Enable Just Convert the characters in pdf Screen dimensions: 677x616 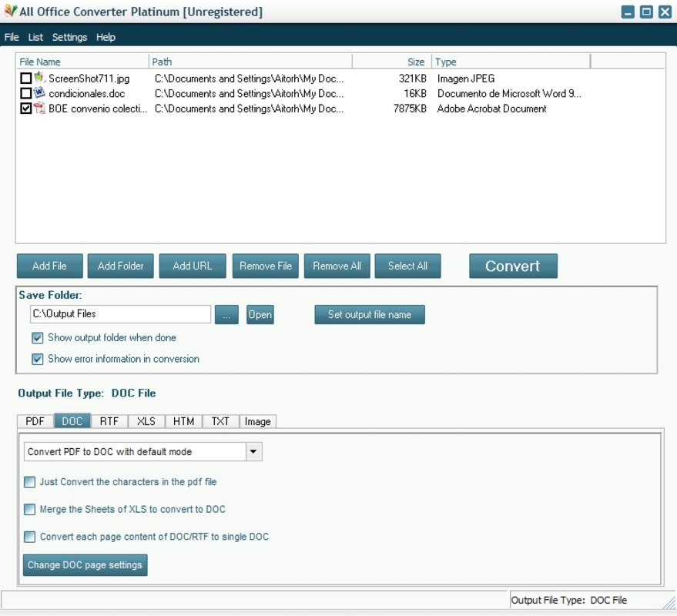pyautogui.click(x=29, y=482)
